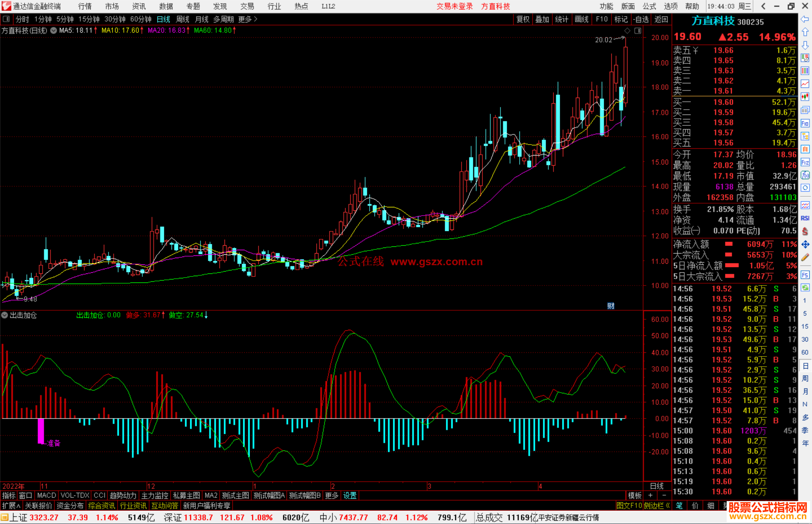Click the RSI indicator icon
The width and height of the screenshot is (812, 524).
coord(805,218)
